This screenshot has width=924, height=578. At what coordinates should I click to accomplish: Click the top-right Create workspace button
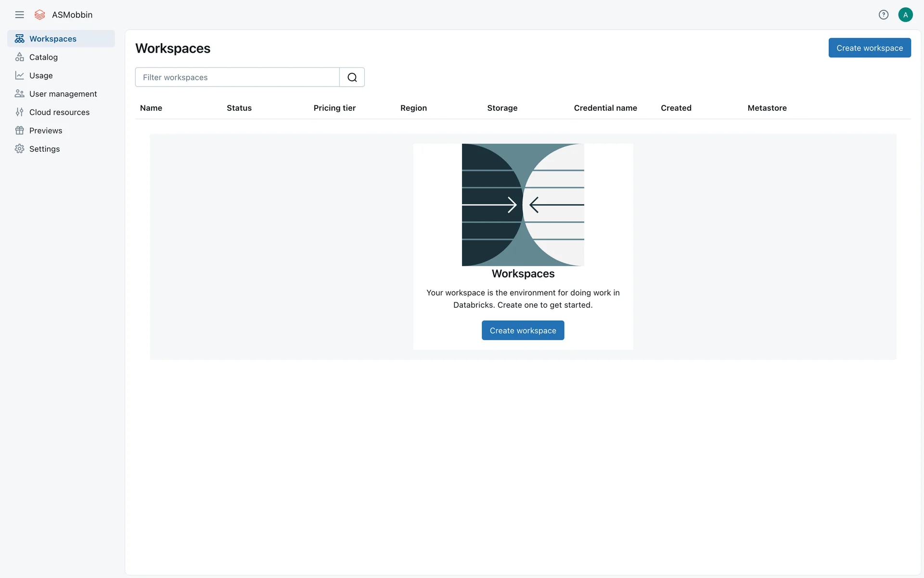(869, 48)
